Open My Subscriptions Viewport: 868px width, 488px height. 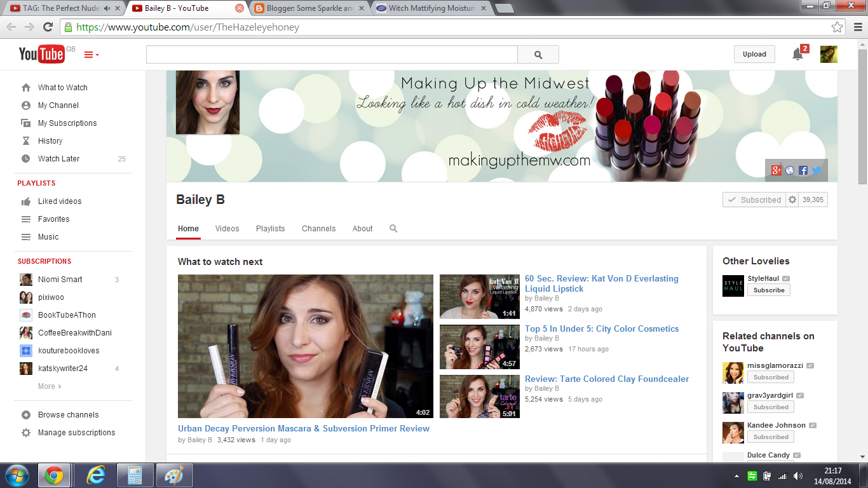[x=67, y=123]
